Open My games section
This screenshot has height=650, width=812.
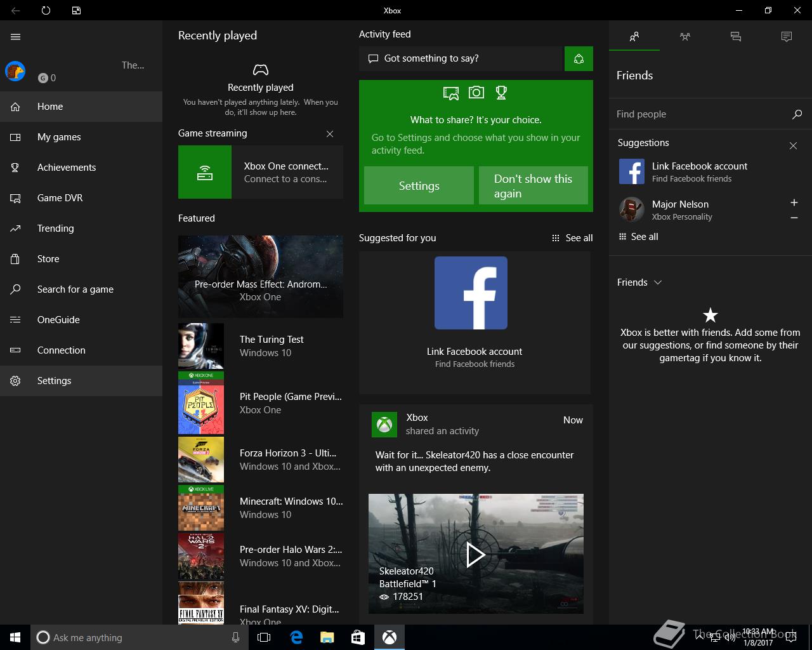coord(81,137)
